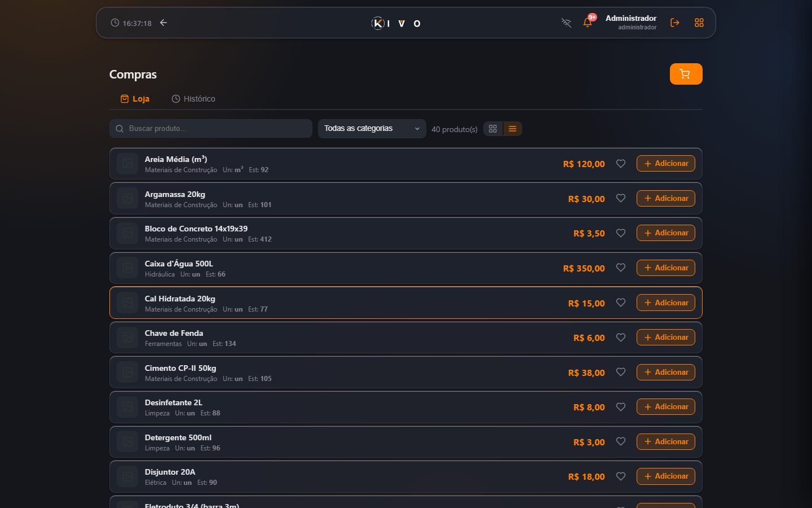Favorite Bloco de Concreto with the heart
This screenshot has height=508, width=812.
[621, 233]
